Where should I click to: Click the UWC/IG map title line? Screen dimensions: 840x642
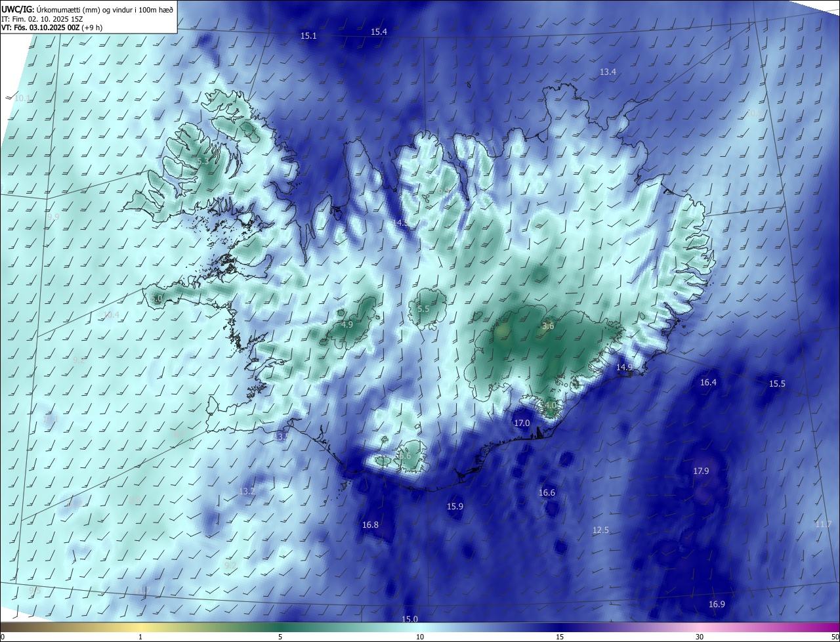[x=88, y=9]
